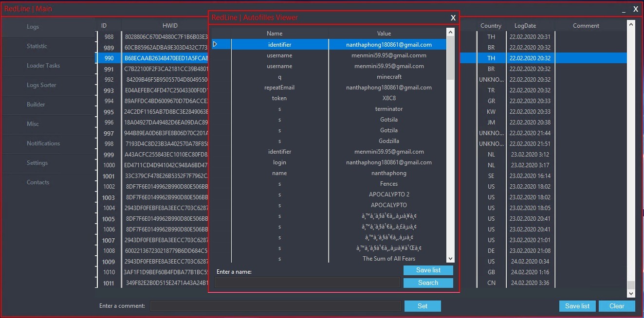This screenshot has width=644, height=318.
Task: Click the GB country cell
Action: pyautogui.click(x=491, y=272)
